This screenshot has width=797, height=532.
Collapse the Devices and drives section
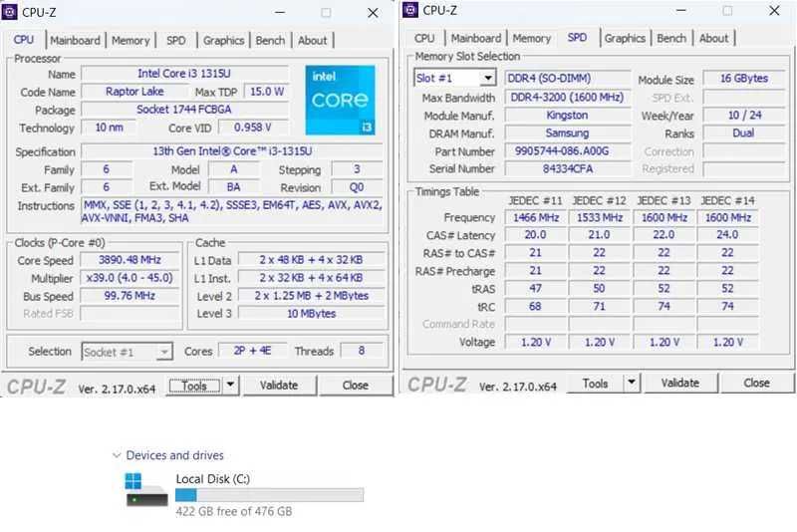[117, 455]
